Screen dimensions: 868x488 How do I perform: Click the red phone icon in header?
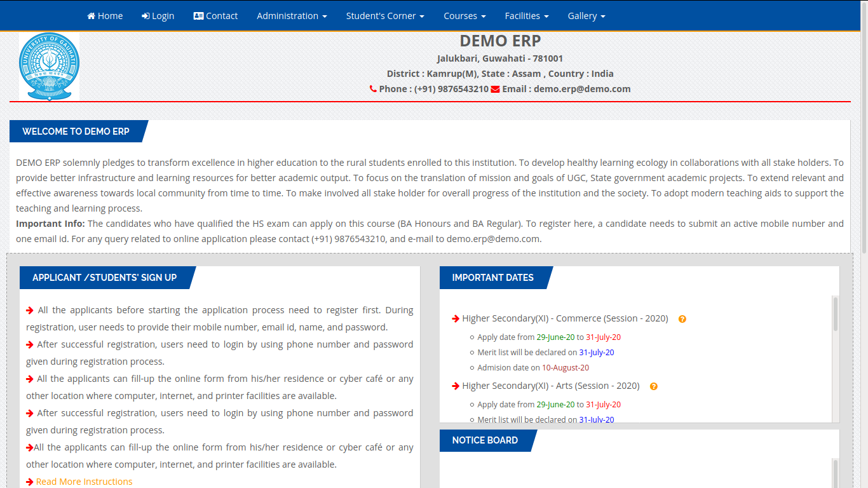[x=373, y=89]
